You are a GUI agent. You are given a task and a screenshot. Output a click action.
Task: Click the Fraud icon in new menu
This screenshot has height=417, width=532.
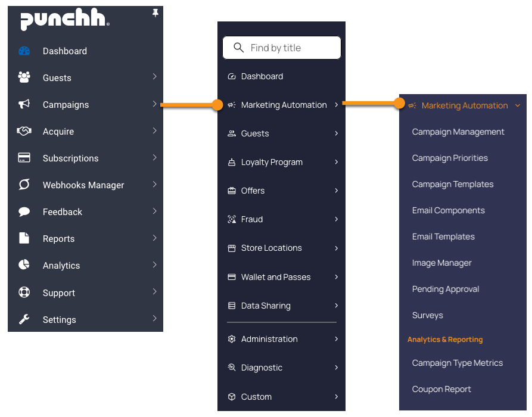(232, 219)
